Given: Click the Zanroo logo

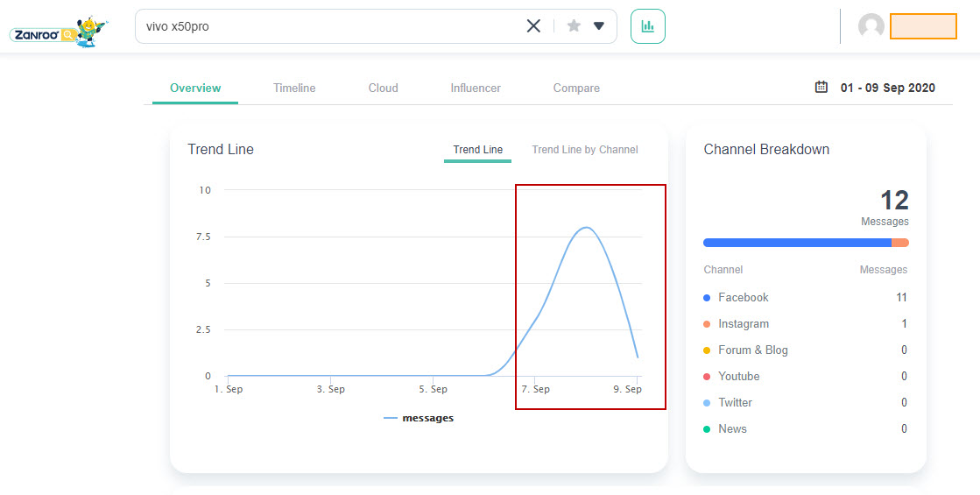Looking at the screenshot, I should [59, 32].
